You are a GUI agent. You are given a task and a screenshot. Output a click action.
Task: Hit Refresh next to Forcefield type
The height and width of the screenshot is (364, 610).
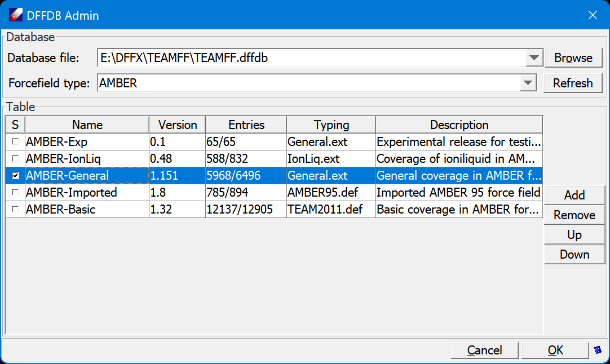pyautogui.click(x=573, y=83)
